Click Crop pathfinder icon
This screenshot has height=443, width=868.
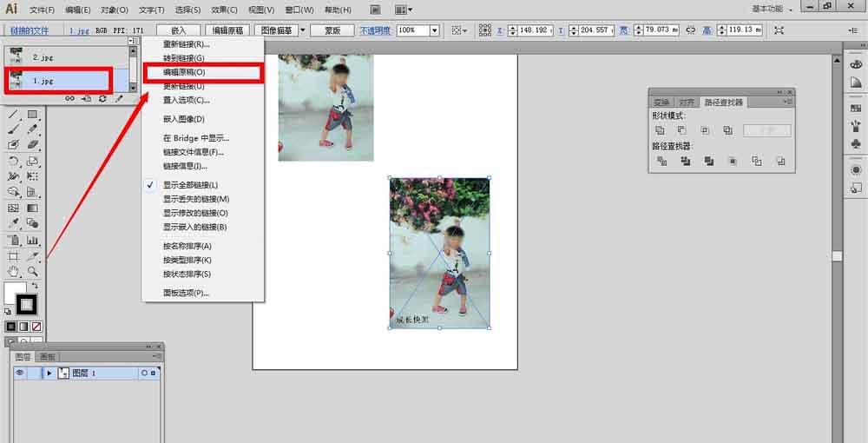coord(733,162)
